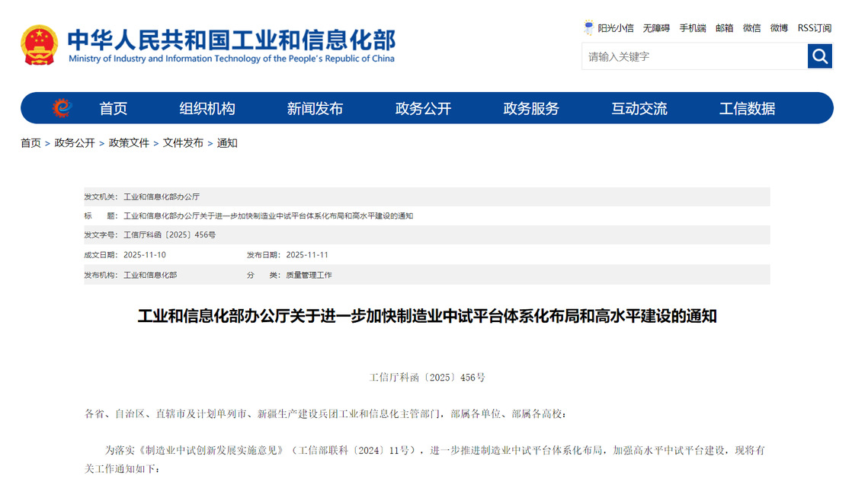The width and height of the screenshot is (868, 485).
Task: Open the 首页 navigation tab
Action: click(x=113, y=109)
